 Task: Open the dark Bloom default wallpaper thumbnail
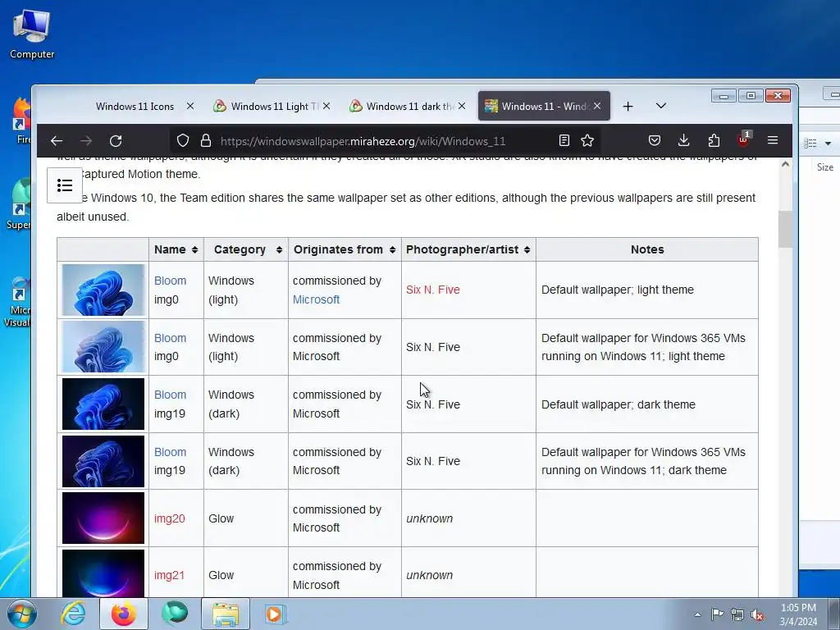103,404
